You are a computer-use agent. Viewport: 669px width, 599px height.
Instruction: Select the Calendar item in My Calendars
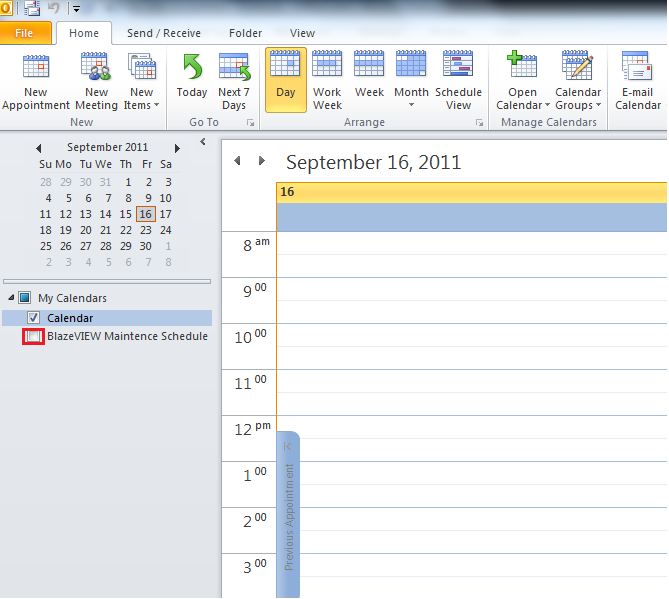click(107, 318)
